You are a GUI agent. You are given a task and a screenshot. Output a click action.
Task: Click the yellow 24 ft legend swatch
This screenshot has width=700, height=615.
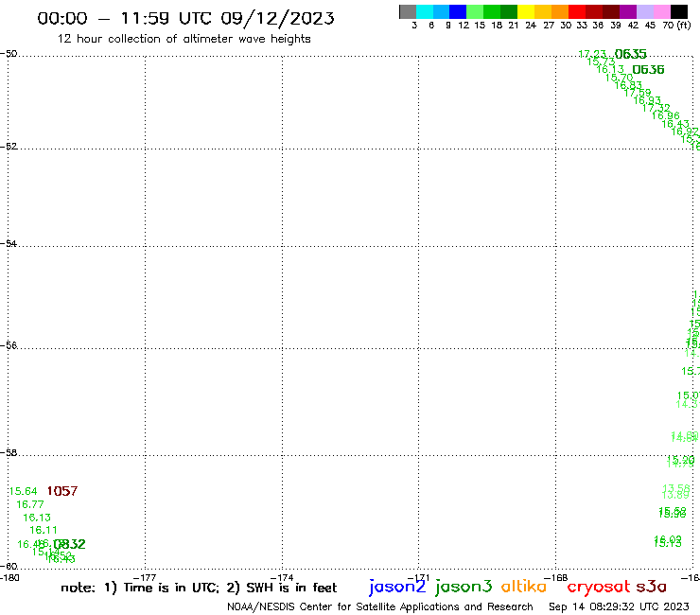(x=526, y=11)
